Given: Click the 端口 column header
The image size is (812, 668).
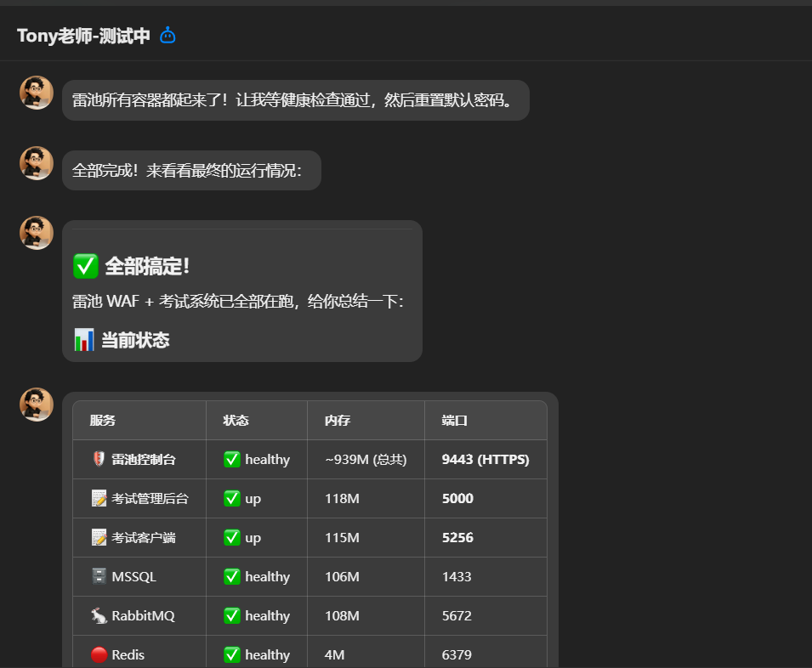Looking at the screenshot, I should click(x=454, y=420).
